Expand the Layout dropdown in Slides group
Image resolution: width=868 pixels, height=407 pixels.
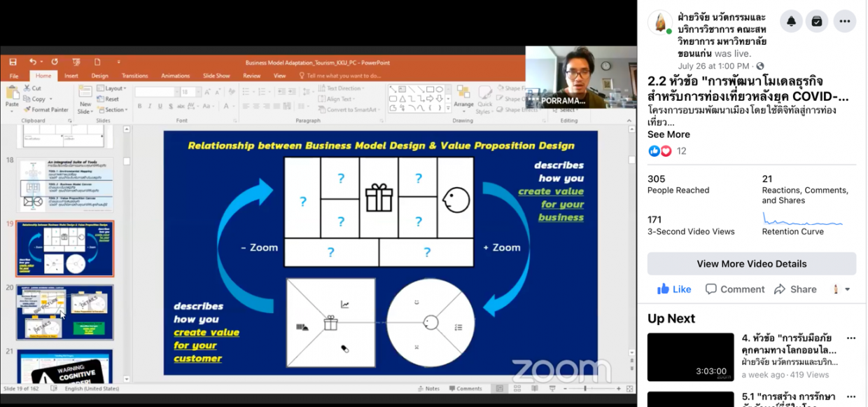click(x=112, y=88)
